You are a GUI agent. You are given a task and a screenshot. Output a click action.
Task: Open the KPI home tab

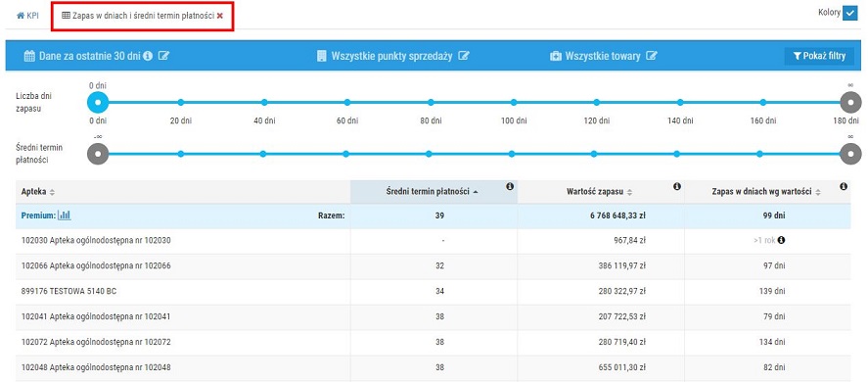(x=27, y=16)
